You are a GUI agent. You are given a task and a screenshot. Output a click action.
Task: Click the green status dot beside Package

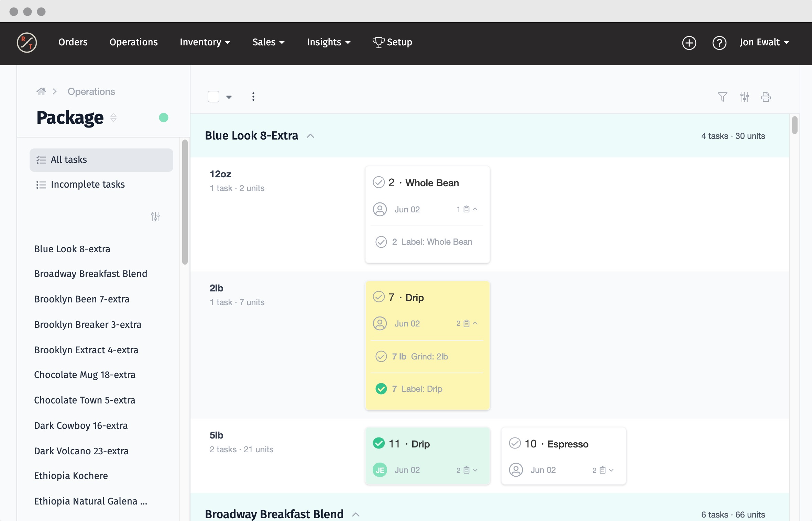164,118
